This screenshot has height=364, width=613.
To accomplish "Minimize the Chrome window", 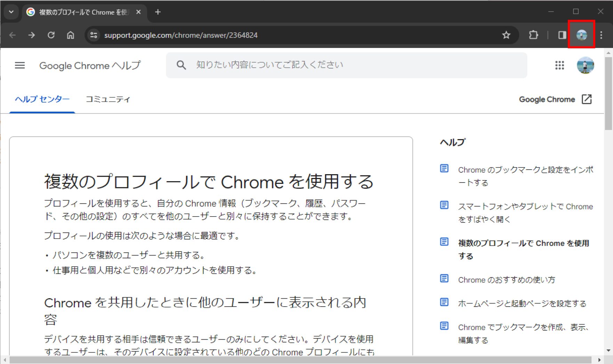I will click(551, 12).
